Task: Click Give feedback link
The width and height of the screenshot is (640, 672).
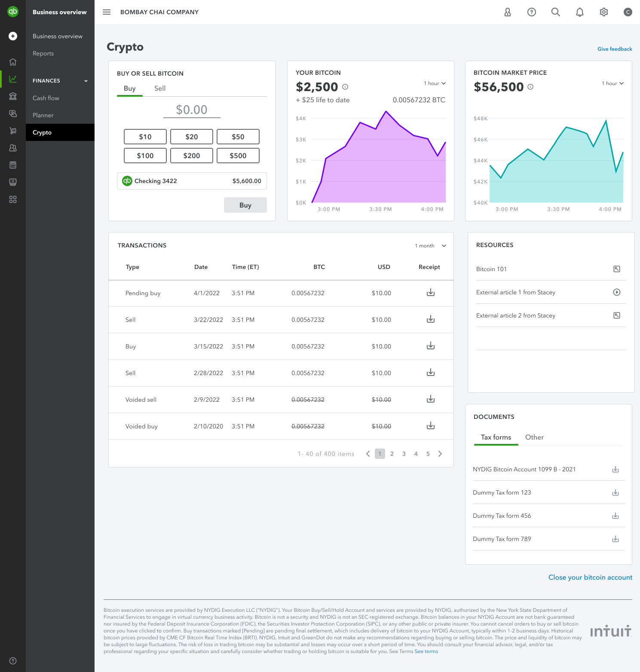Action: click(x=615, y=49)
